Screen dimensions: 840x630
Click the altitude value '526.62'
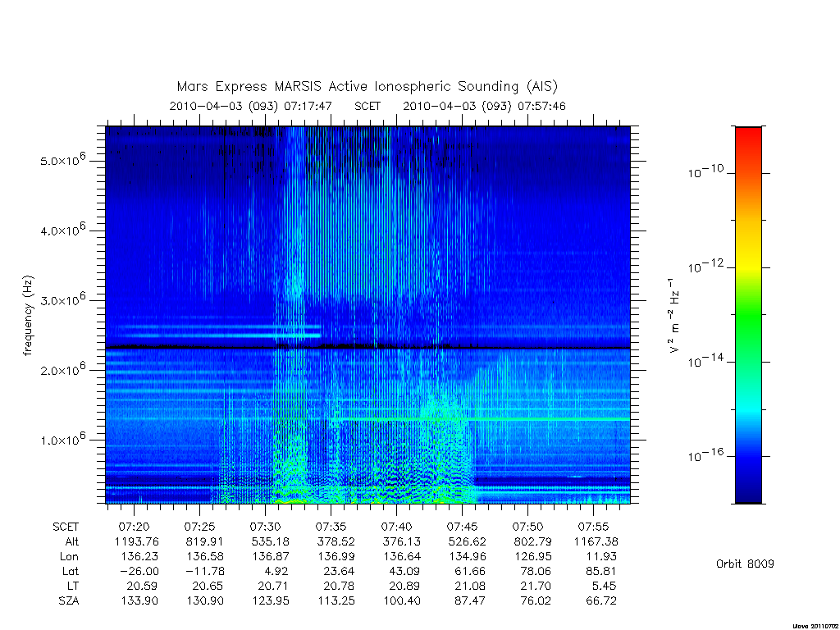pos(467,541)
